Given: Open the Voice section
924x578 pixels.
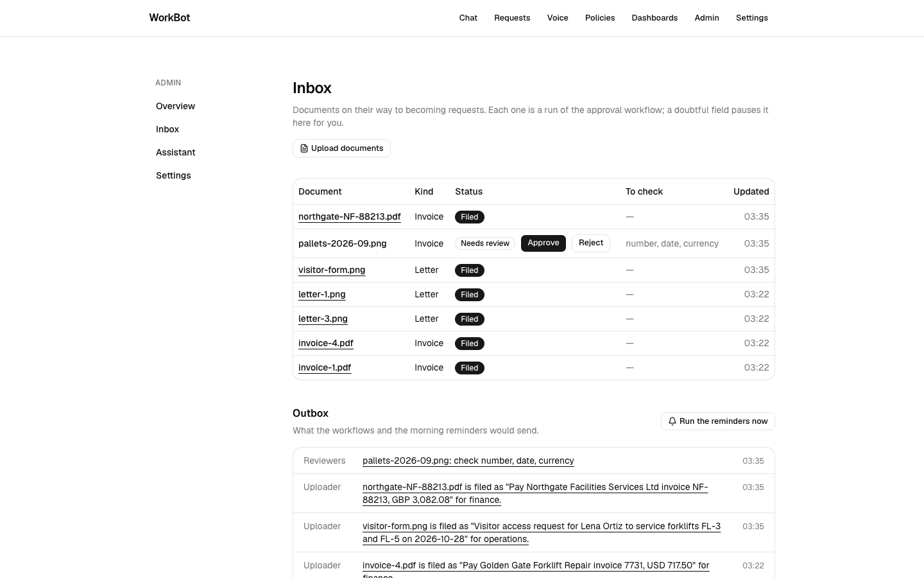Looking at the screenshot, I should coord(558,18).
